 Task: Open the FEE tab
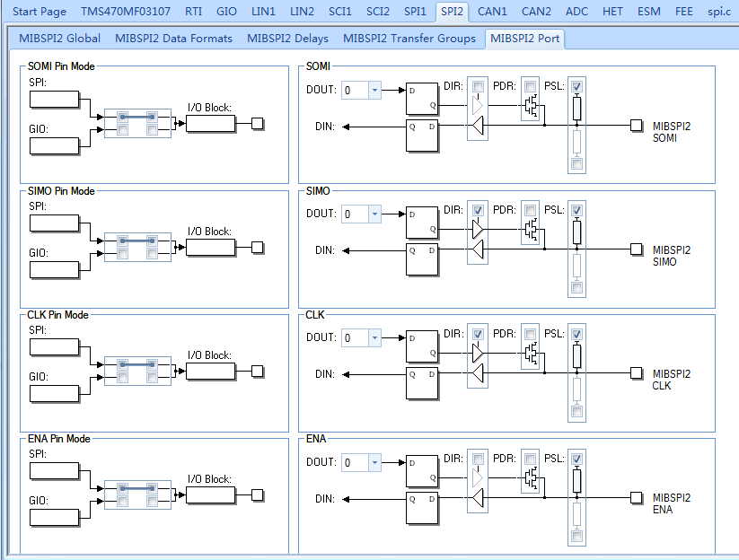coord(684,12)
